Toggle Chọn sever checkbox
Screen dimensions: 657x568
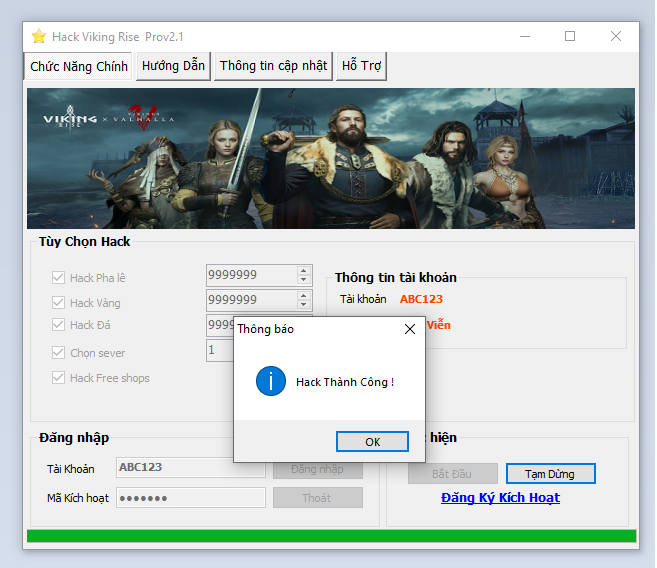[58, 353]
